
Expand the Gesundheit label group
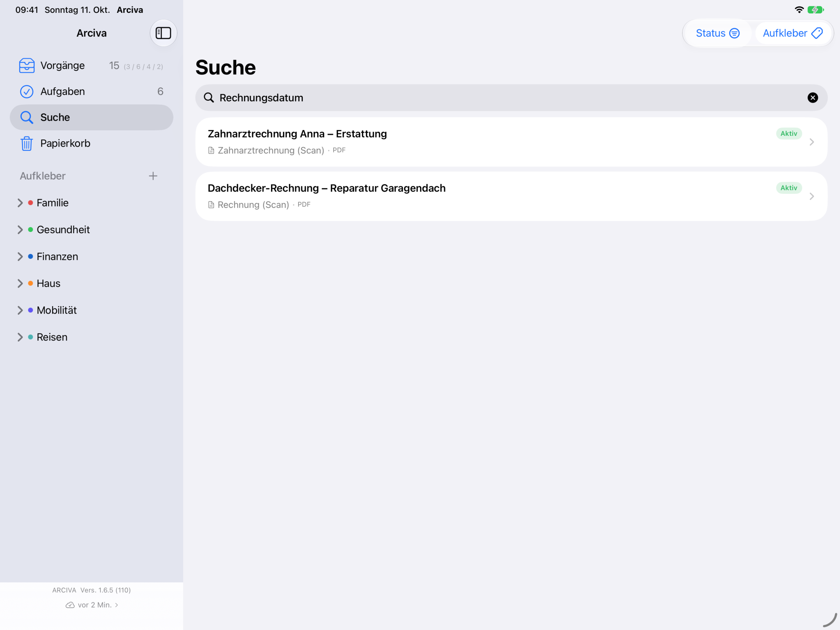click(x=20, y=230)
